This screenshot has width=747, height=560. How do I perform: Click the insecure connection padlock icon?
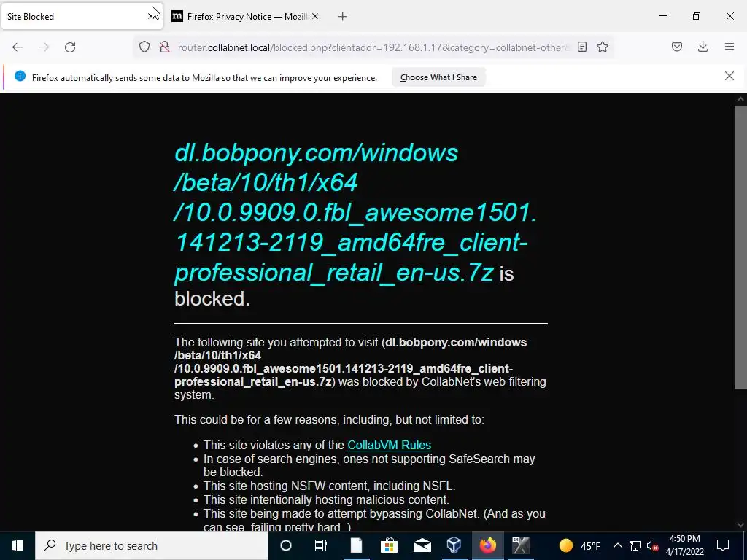pyautogui.click(x=165, y=47)
